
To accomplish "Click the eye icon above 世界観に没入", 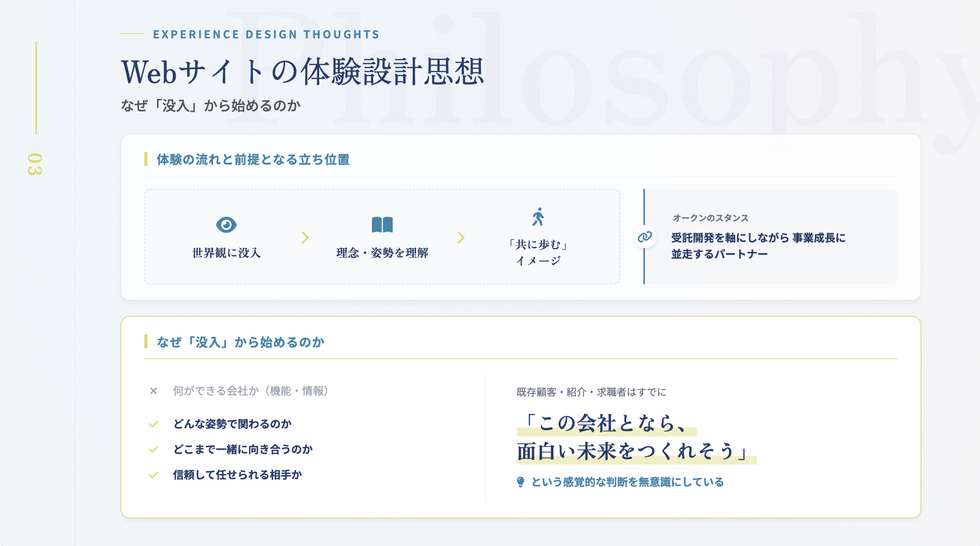I will 226,225.
